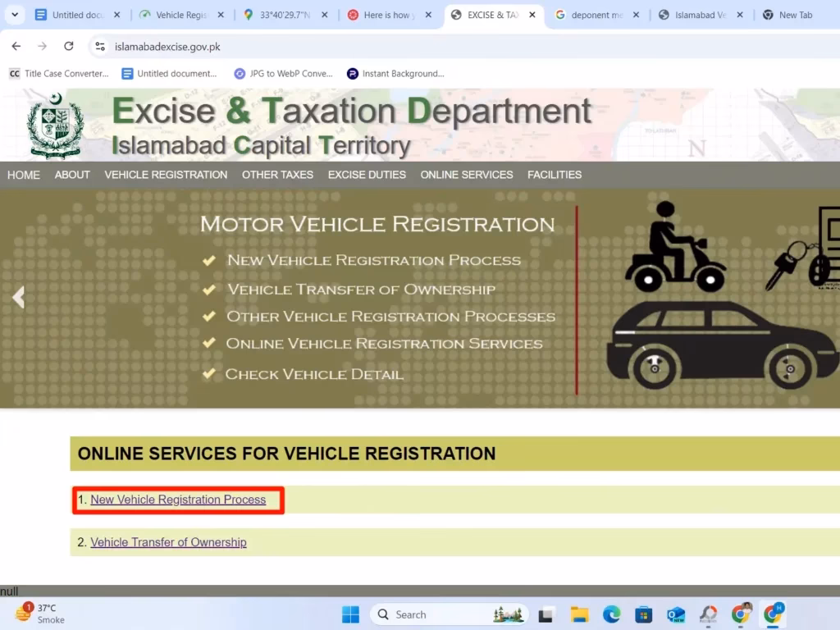
Task: Open the OTHER TAXES menu
Action: coord(276,175)
